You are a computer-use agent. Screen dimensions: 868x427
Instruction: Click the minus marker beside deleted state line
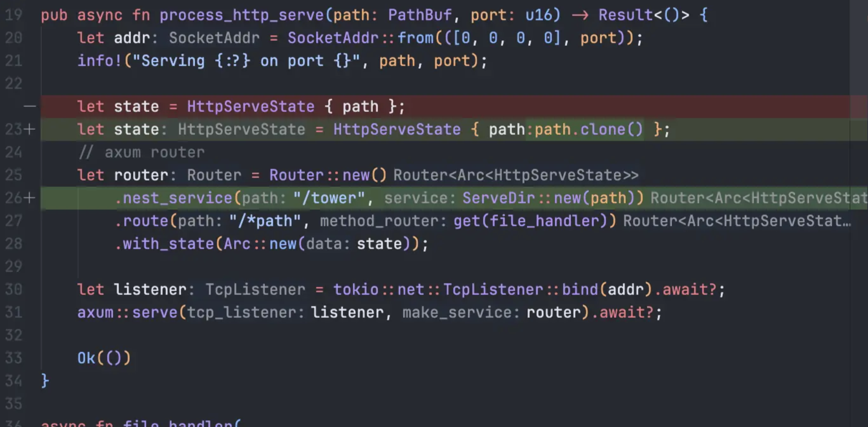(30, 106)
